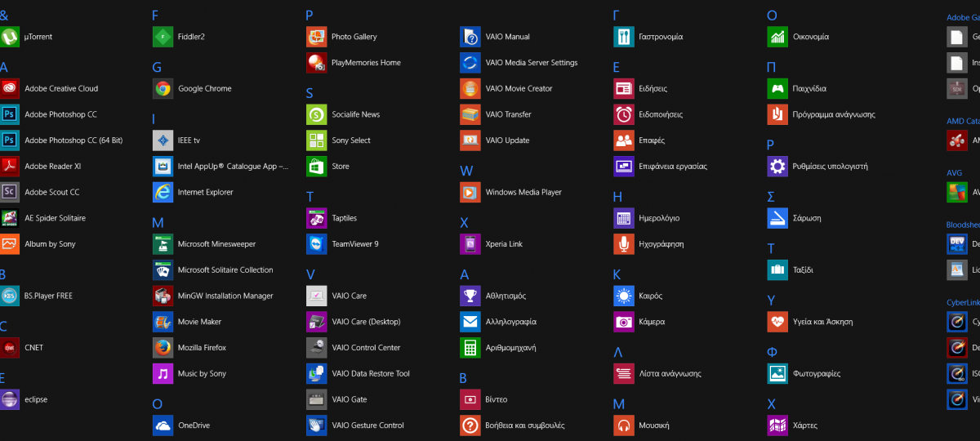Click the Adobe Reader XI icon
Image resolution: width=980 pixels, height=441 pixels.
click(x=9, y=167)
